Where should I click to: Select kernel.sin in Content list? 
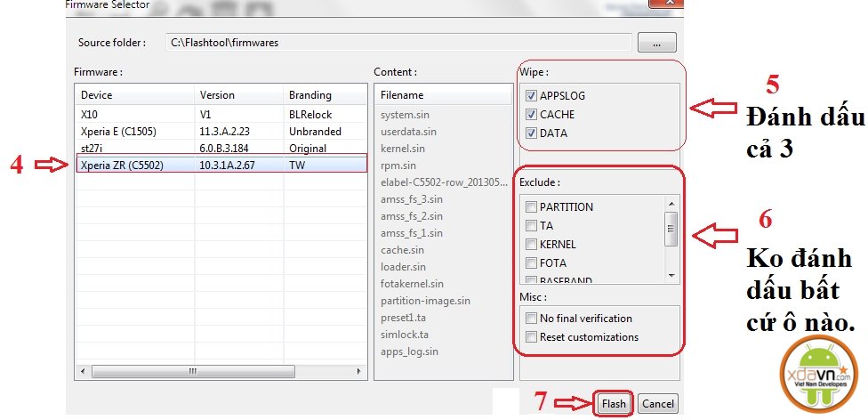click(403, 149)
